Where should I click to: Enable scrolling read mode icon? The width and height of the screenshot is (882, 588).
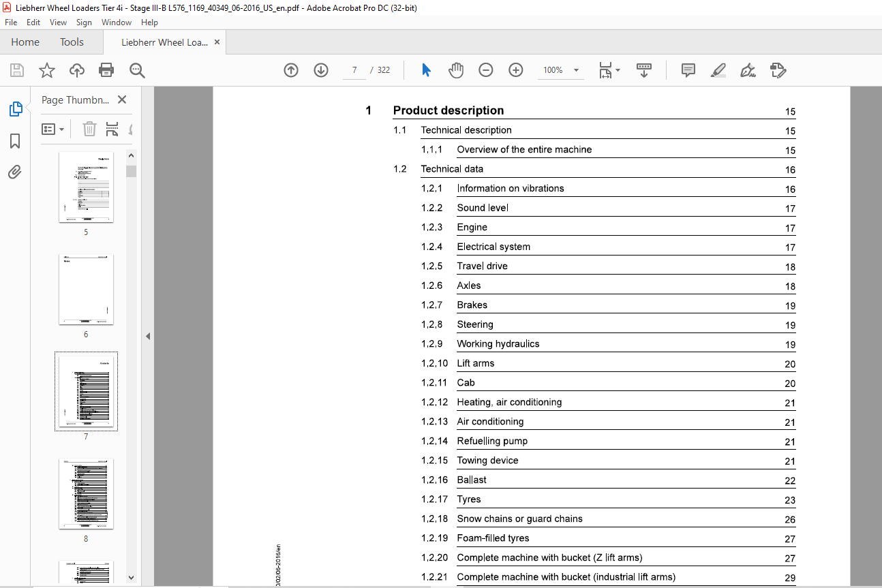(644, 70)
